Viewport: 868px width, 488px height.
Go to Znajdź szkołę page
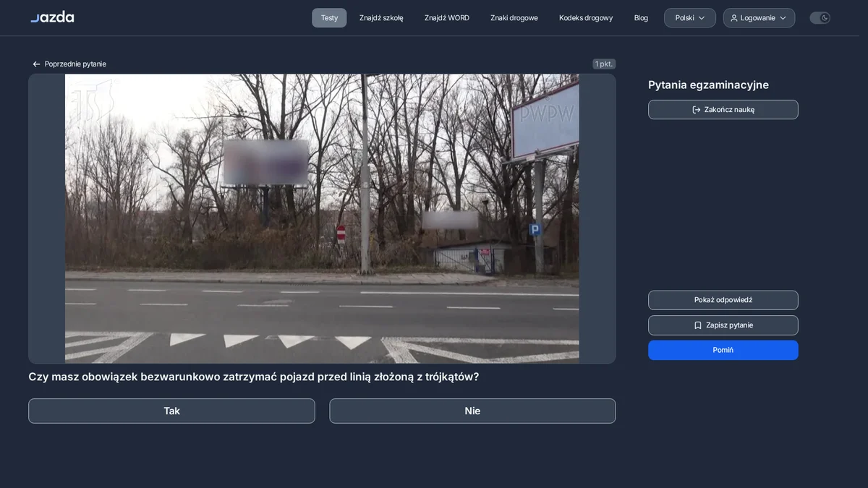pyautogui.click(x=381, y=18)
